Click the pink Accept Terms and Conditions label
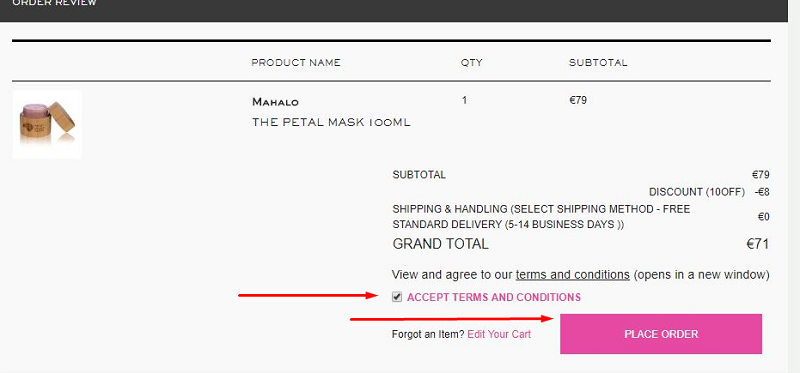 [x=494, y=297]
